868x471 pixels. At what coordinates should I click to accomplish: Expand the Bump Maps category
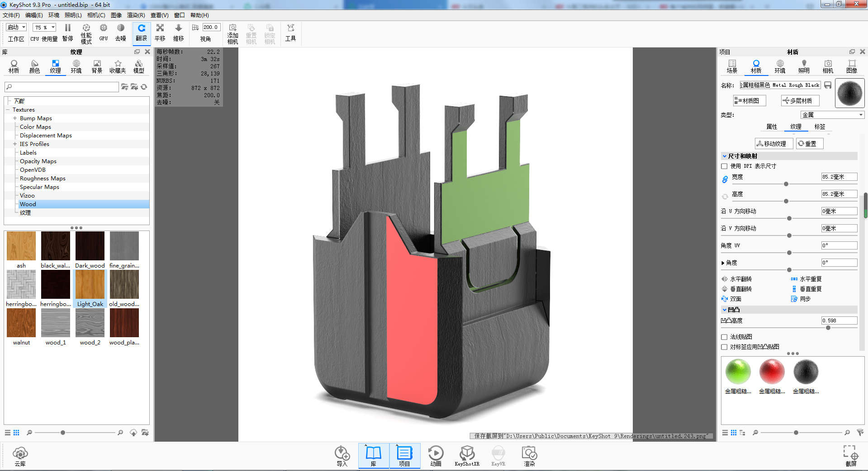pyautogui.click(x=16, y=118)
